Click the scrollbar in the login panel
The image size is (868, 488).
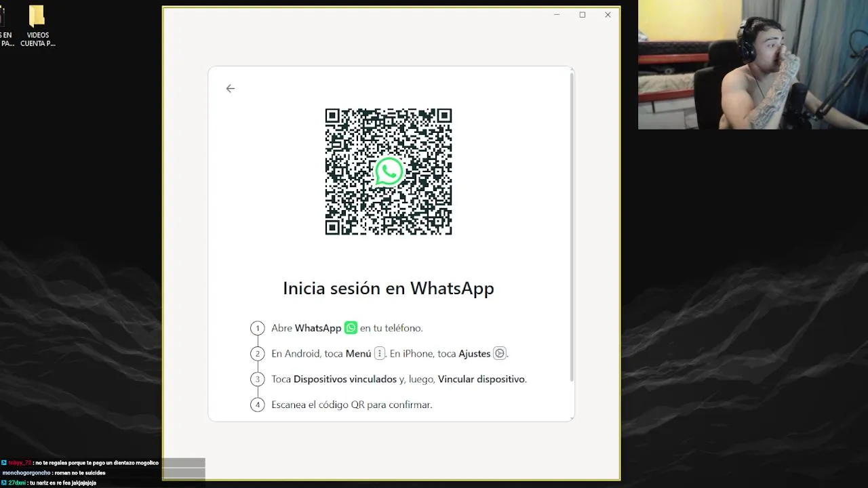(572, 227)
